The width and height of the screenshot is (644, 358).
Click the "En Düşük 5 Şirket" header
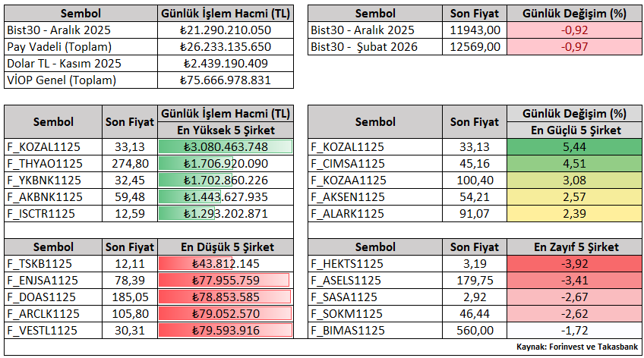226,247
